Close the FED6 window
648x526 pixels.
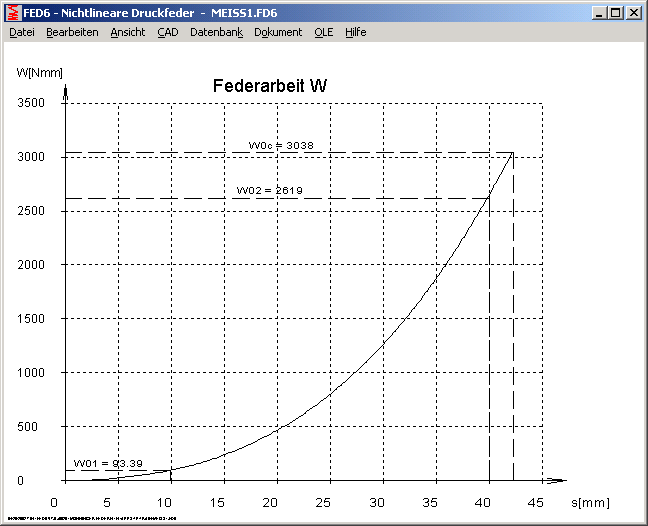(x=634, y=13)
